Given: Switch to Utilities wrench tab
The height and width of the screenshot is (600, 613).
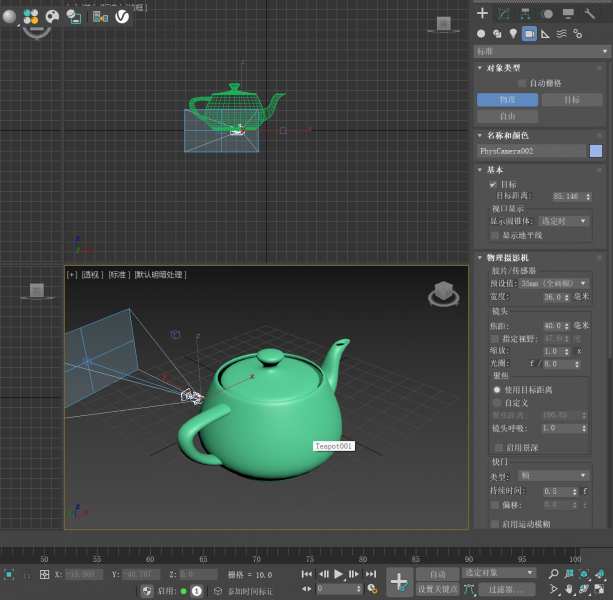Looking at the screenshot, I should click(589, 14).
